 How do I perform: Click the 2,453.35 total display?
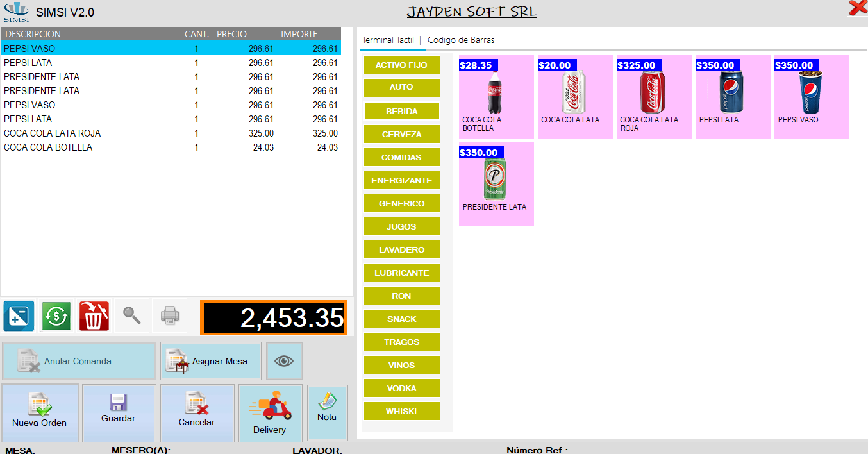click(x=274, y=317)
